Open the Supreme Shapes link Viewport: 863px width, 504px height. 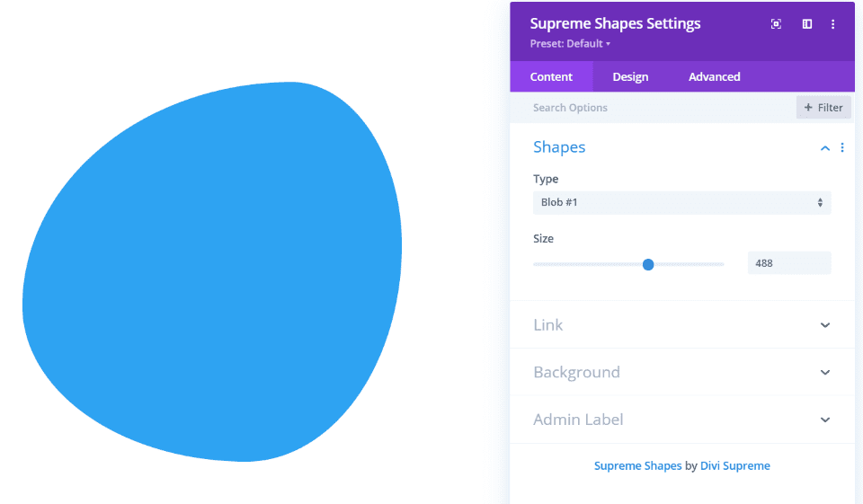[637, 466]
